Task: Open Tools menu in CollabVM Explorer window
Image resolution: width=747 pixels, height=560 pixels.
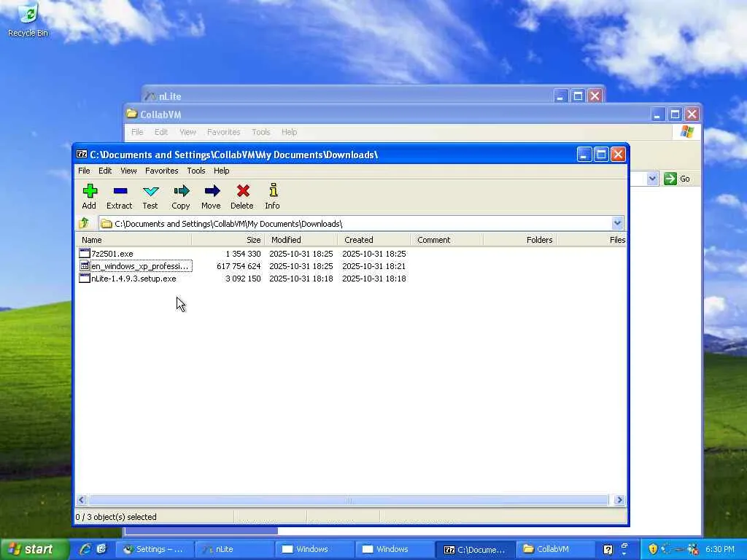Action: pos(260,132)
